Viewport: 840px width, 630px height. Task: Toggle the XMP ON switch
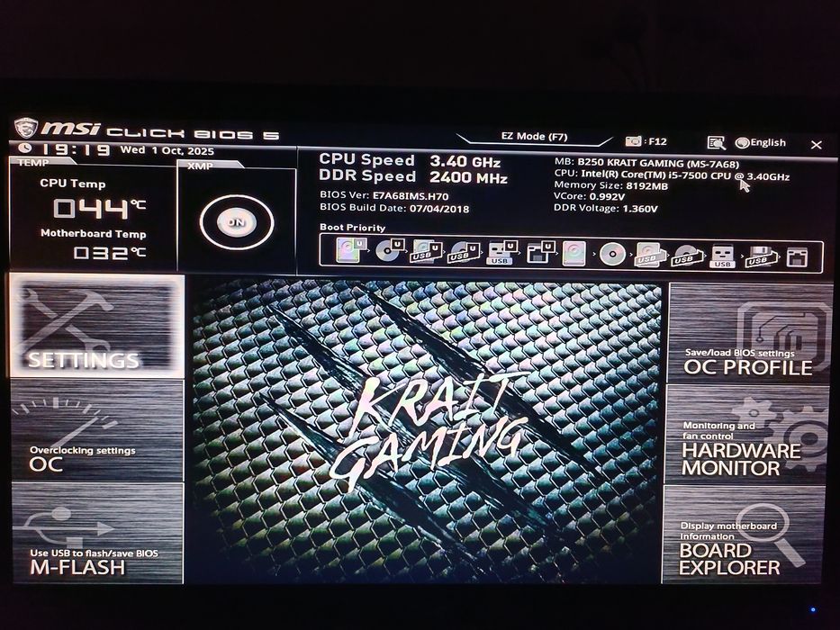pos(236,222)
